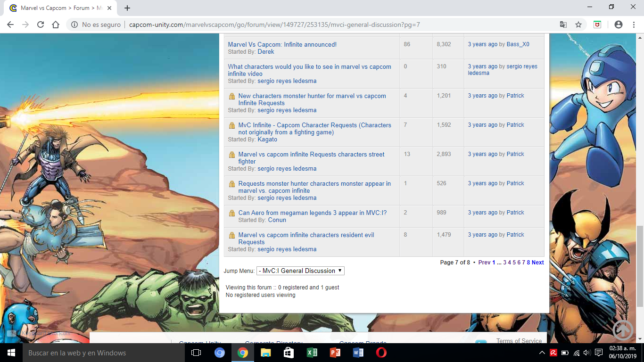This screenshot has height=362, width=644.
Task: Open the battery status tray icon
Action: (x=565, y=353)
